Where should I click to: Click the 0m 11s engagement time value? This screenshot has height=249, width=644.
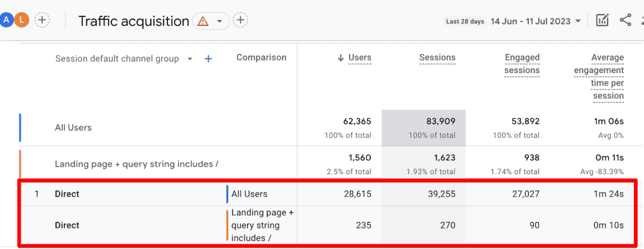coord(610,158)
